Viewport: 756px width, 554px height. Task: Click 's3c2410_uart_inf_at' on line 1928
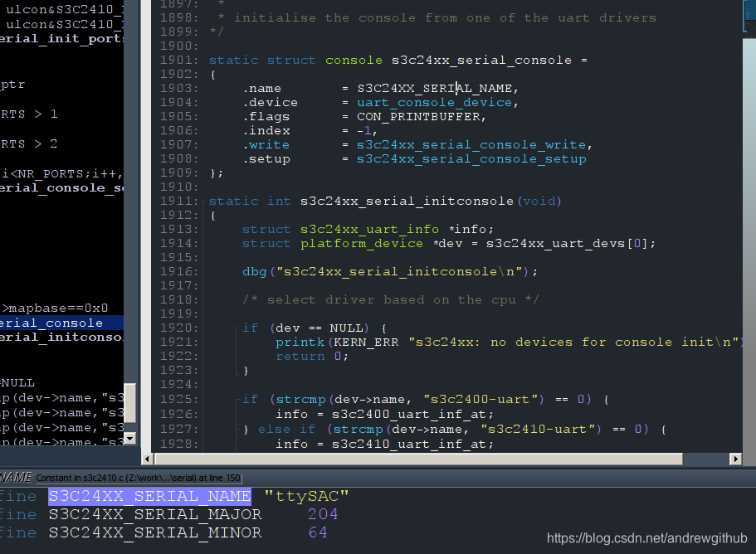(x=408, y=445)
